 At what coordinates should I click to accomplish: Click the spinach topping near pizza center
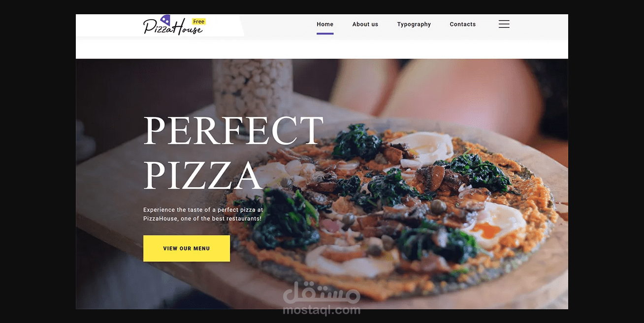pos(389,188)
